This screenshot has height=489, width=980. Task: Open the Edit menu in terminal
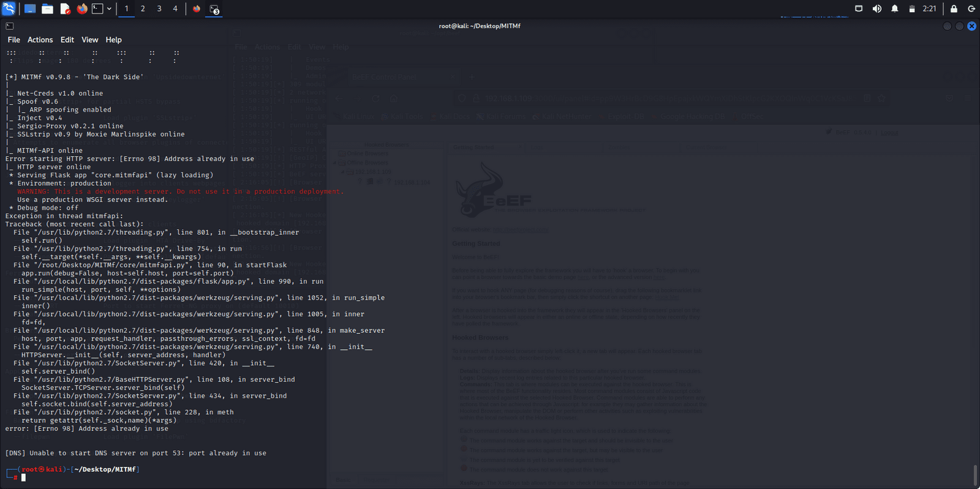pos(67,40)
